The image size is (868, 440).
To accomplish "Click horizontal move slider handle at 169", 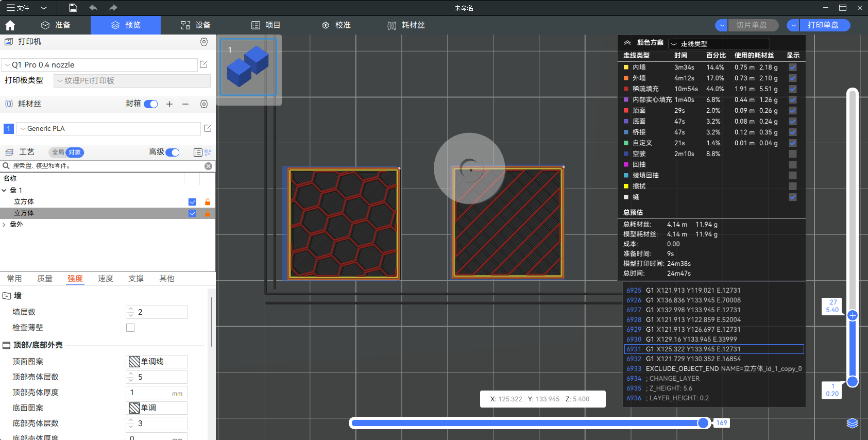I will [704, 423].
